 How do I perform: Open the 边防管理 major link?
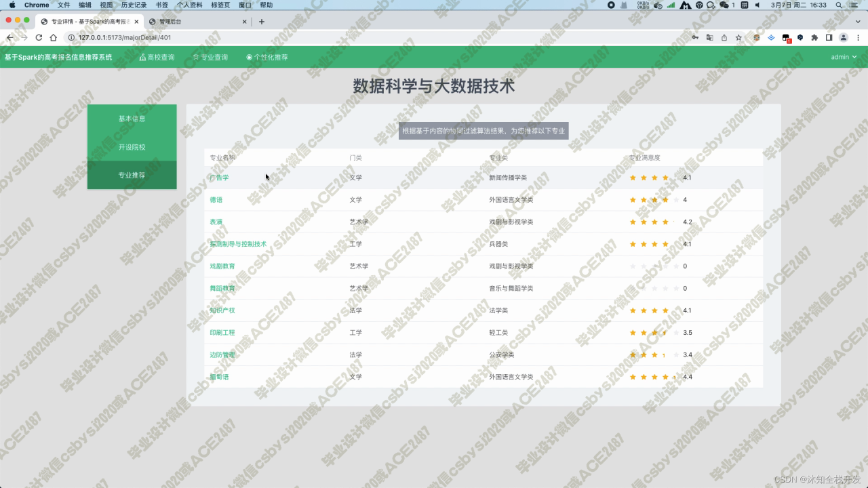(222, 354)
